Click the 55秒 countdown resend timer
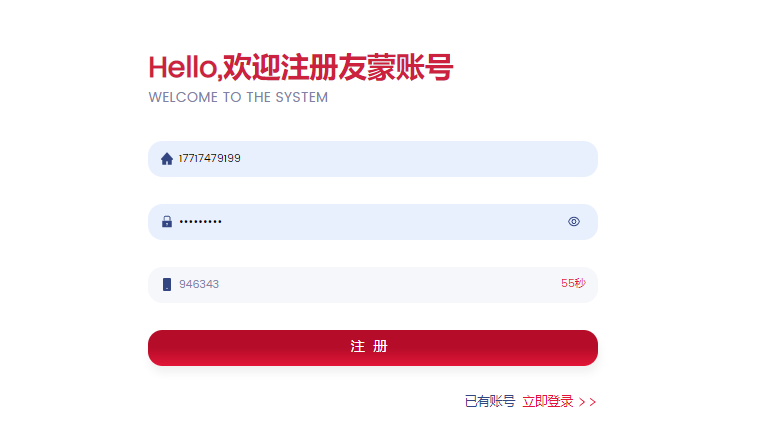Image resolution: width=757 pixels, height=439 pixels. [573, 283]
